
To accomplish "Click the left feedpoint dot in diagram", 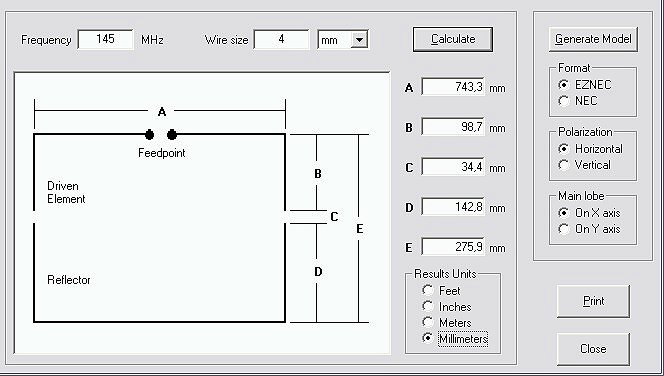I will 149,135.
